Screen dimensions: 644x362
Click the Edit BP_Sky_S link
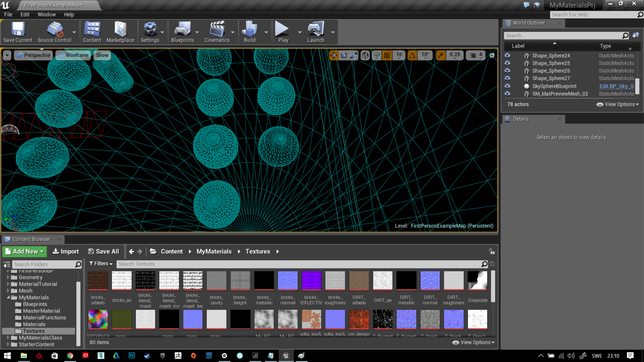(616, 86)
